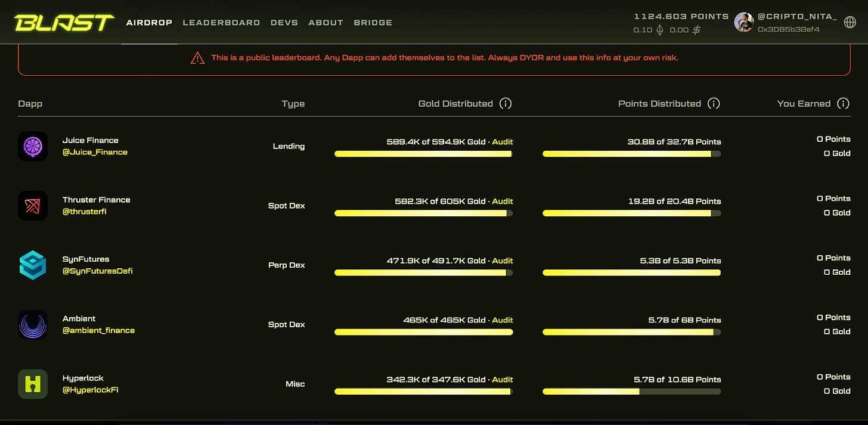Open the Devs tab
The image size is (868, 425).
tap(284, 23)
